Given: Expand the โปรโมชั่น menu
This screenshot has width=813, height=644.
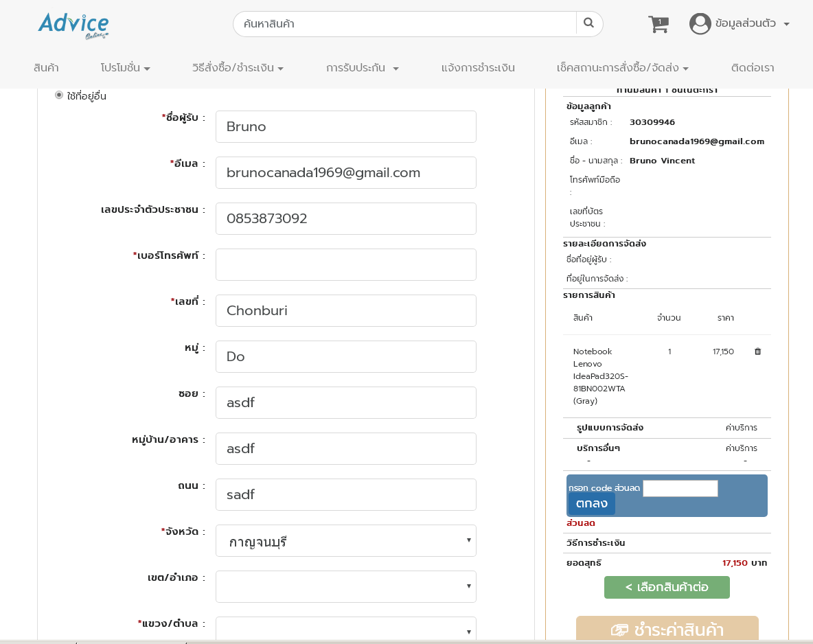Looking at the screenshot, I should [125, 68].
